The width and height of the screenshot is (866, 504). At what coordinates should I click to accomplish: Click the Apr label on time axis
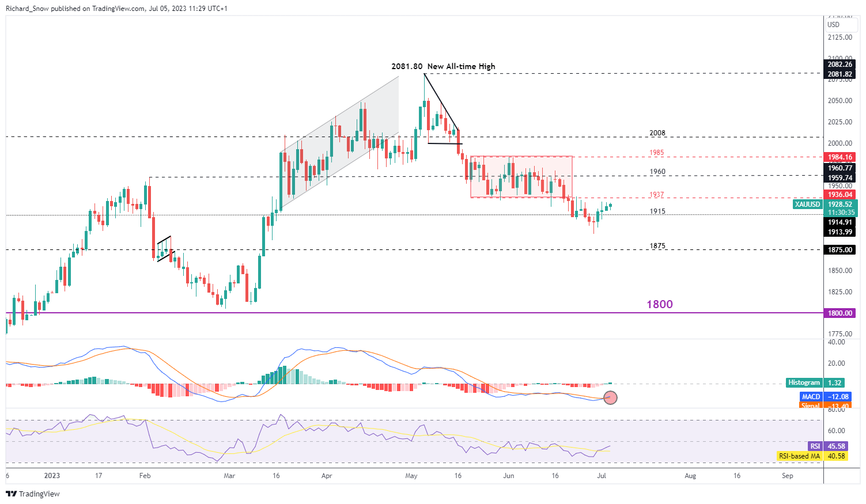[327, 476]
